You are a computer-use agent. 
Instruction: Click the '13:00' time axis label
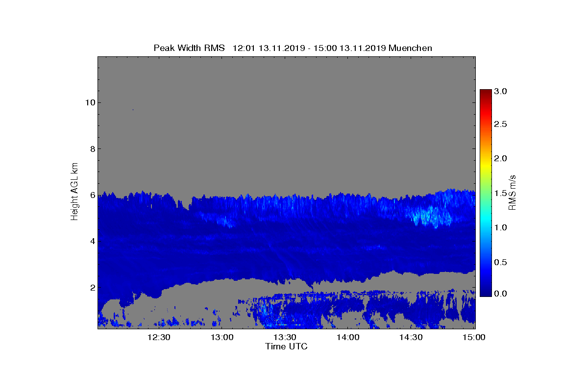point(221,338)
